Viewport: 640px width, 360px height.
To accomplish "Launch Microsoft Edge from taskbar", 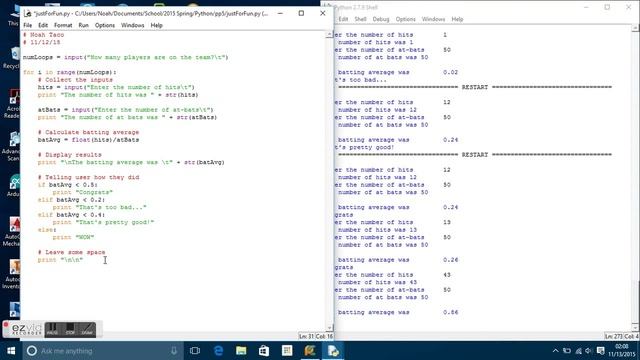I will pos(218,351).
